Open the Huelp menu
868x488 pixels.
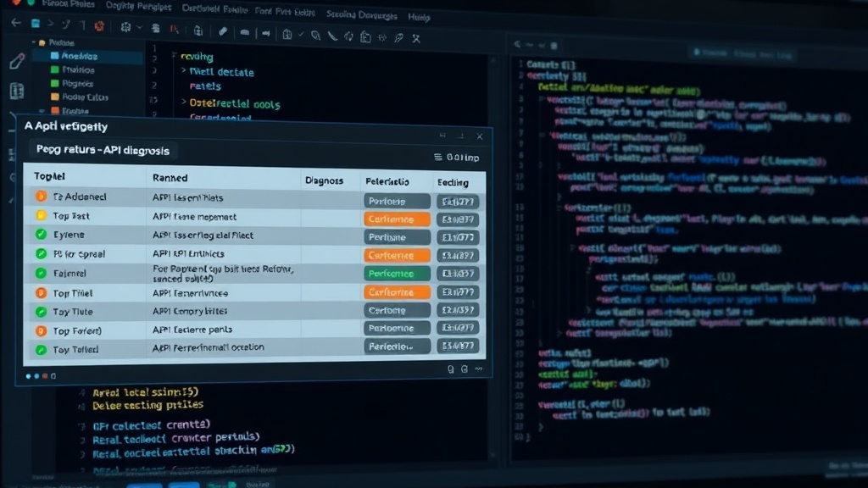(419, 17)
